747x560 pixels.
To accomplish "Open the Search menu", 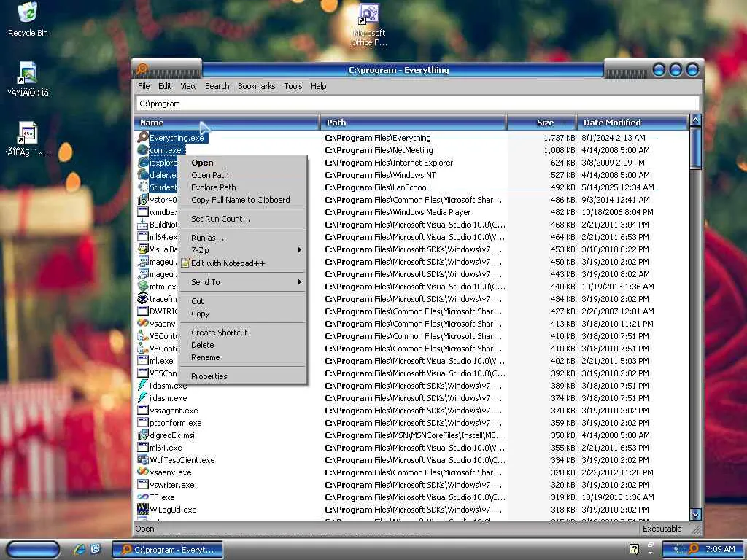I will click(x=217, y=86).
